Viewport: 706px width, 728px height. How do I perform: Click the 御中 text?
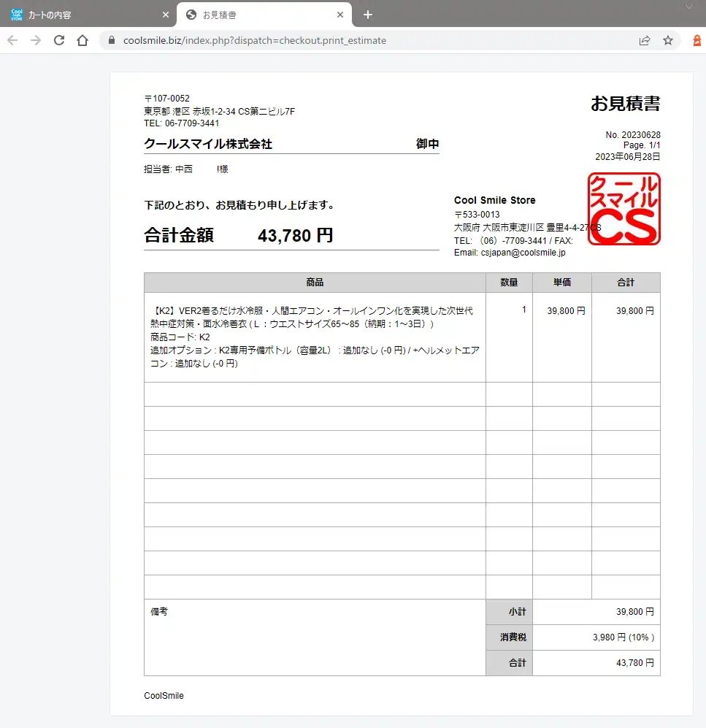428,143
